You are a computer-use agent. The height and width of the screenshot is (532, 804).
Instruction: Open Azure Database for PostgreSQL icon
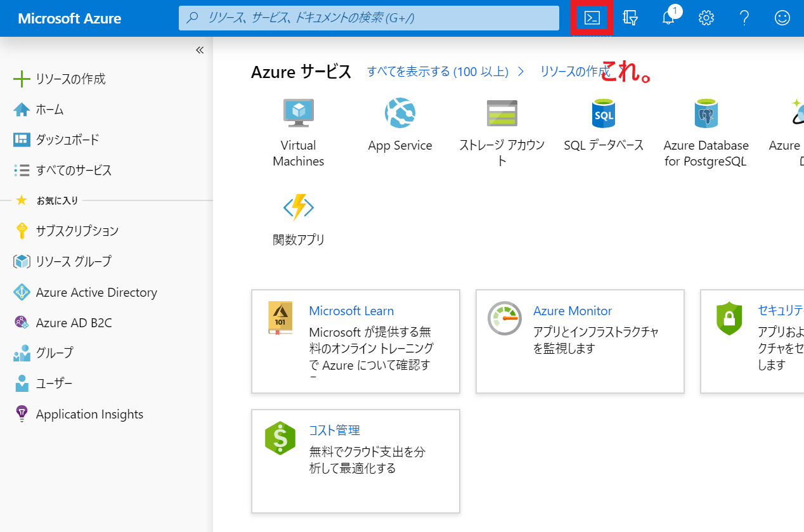(706, 114)
